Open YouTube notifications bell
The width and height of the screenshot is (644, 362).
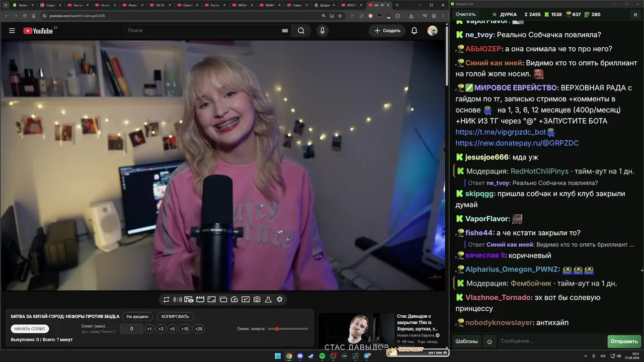[x=414, y=31]
